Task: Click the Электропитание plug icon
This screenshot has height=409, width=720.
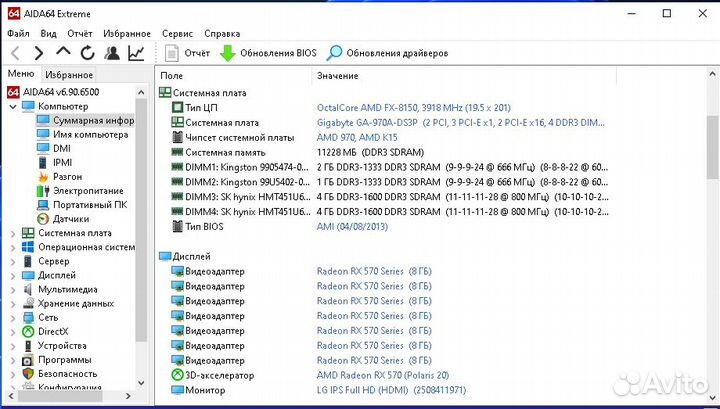Action: point(43,190)
